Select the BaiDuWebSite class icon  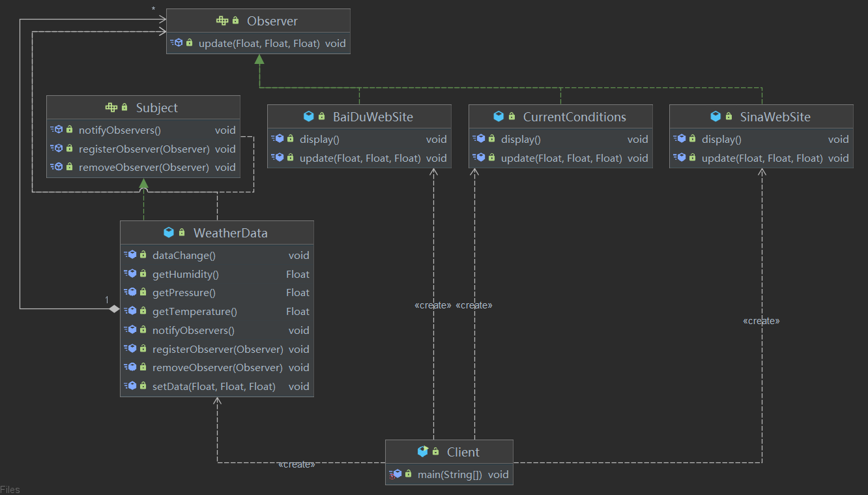tap(308, 117)
